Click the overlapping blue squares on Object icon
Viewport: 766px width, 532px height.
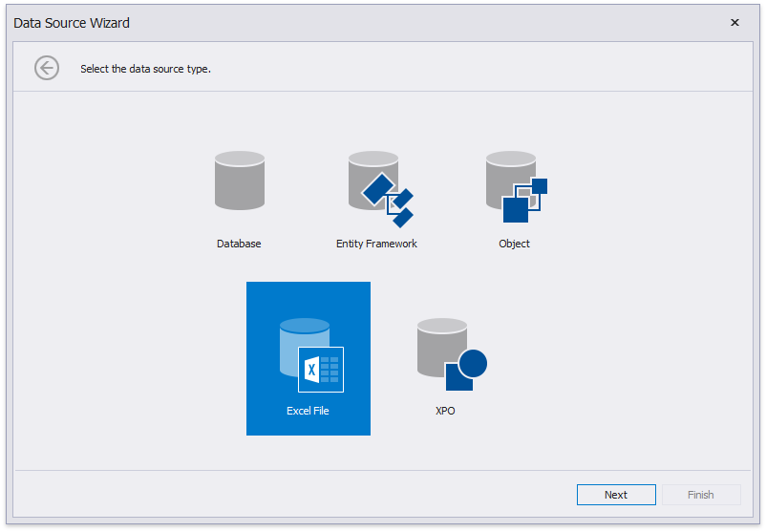pyautogui.click(x=524, y=200)
